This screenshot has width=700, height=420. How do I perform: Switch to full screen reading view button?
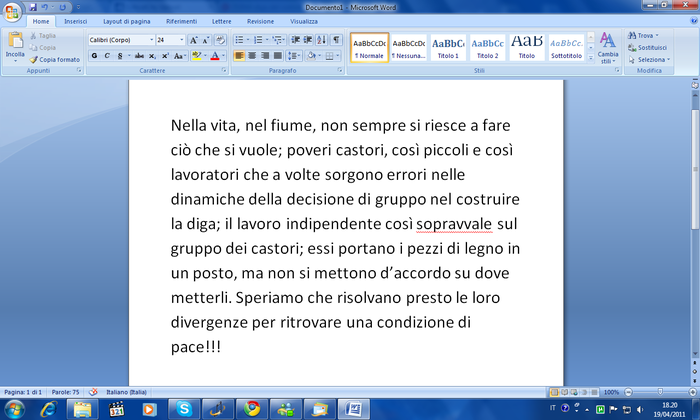click(564, 392)
